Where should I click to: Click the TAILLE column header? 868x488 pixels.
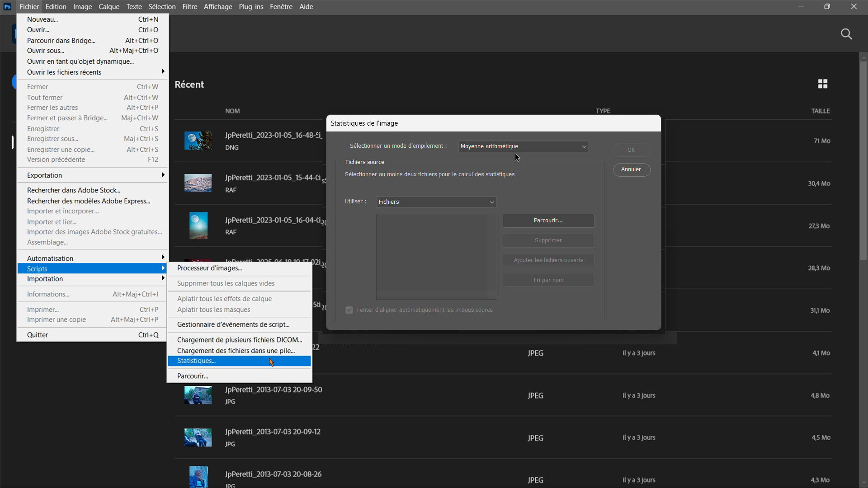tap(821, 111)
